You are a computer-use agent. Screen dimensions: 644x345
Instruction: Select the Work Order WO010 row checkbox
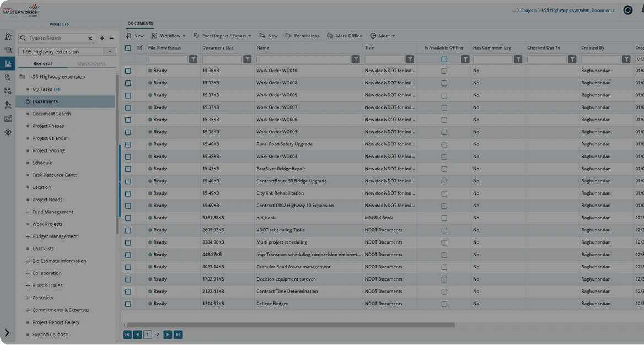[128, 71]
